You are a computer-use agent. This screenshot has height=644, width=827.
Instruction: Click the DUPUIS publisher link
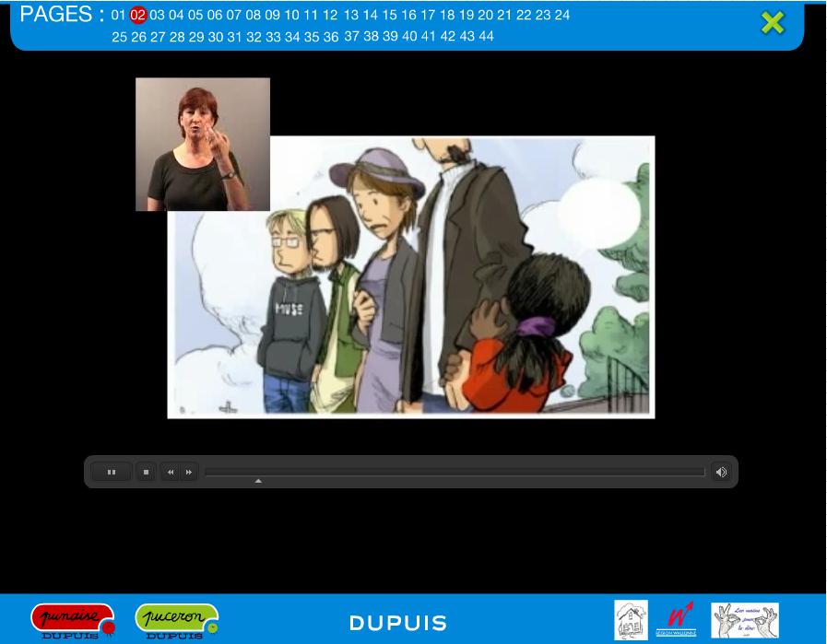[398, 624]
